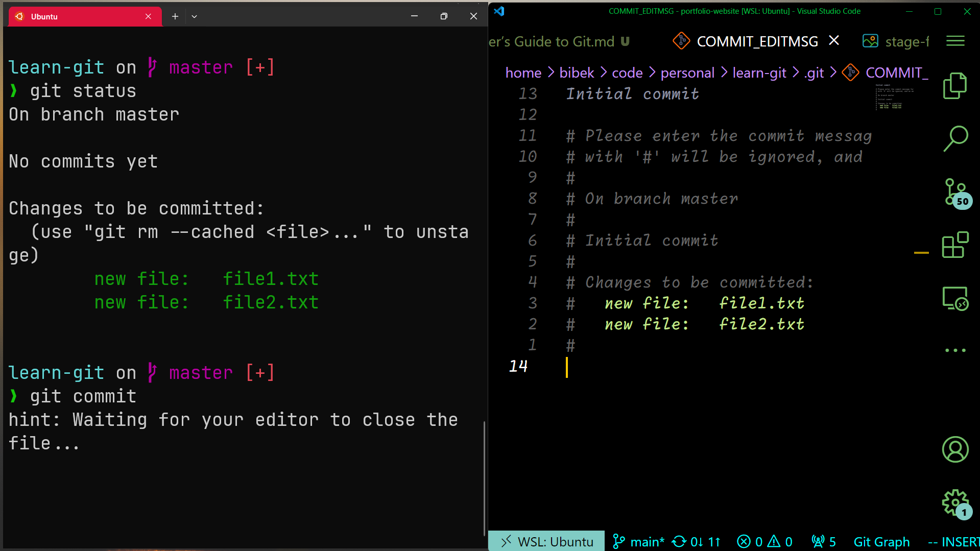Image resolution: width=980 pixels, height=551 pixels.
Task: Open the Explorer icon in the activity bar
Action: (x=955, y=86)
